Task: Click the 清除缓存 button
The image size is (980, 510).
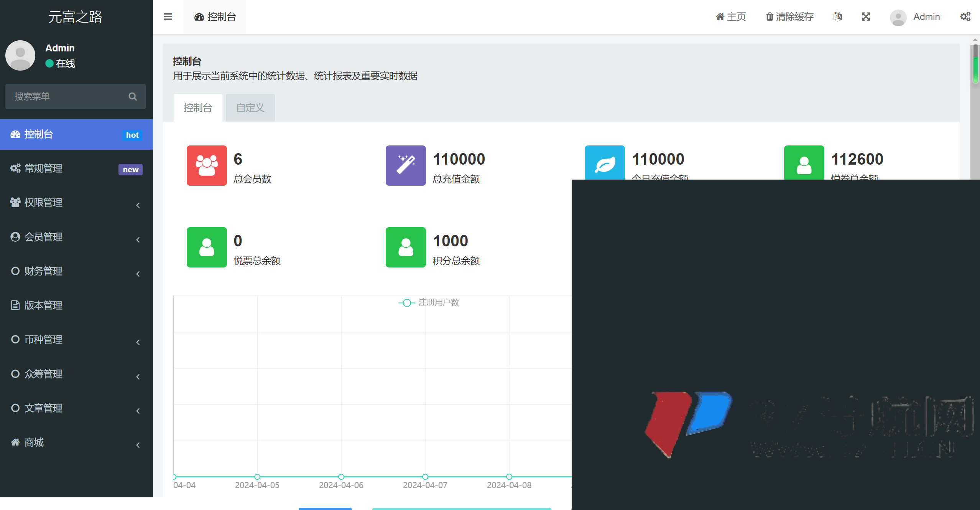Action: pyautogui.click(x=789, y=17)
